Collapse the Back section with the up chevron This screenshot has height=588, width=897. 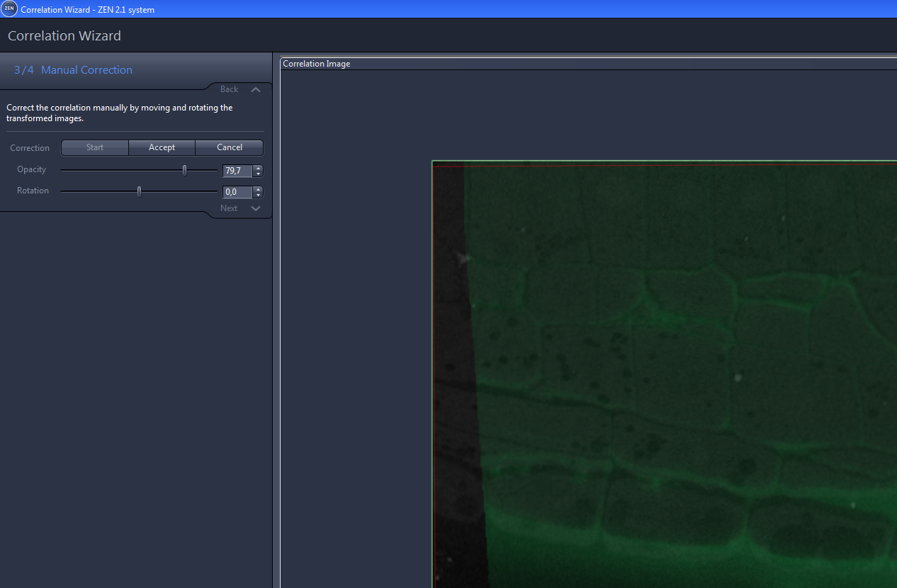(255, 89)
